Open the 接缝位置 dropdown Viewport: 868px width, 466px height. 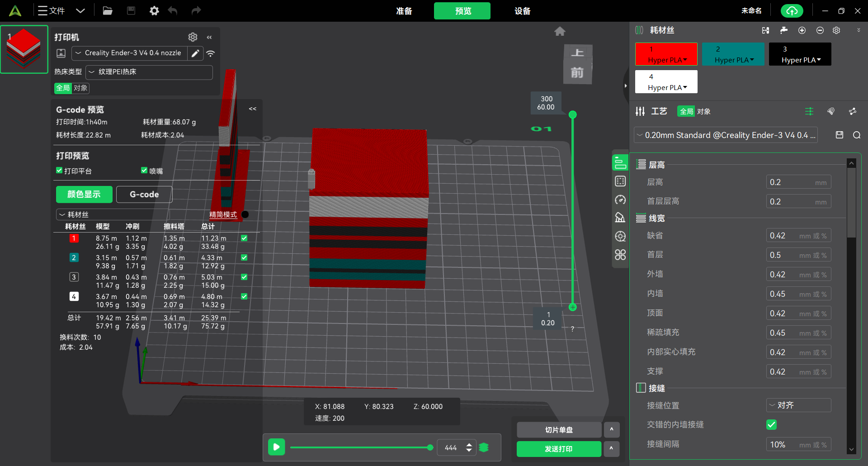click(x=798, y=405)
